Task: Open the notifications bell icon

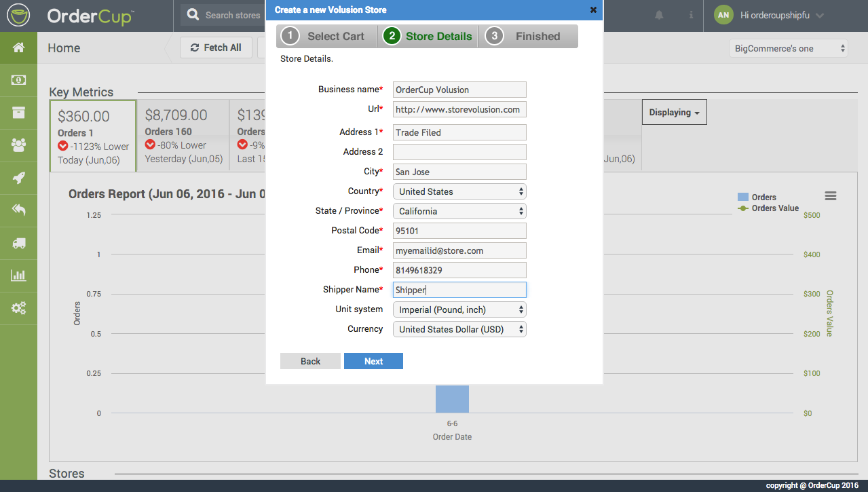Action: tap(659, 15)
